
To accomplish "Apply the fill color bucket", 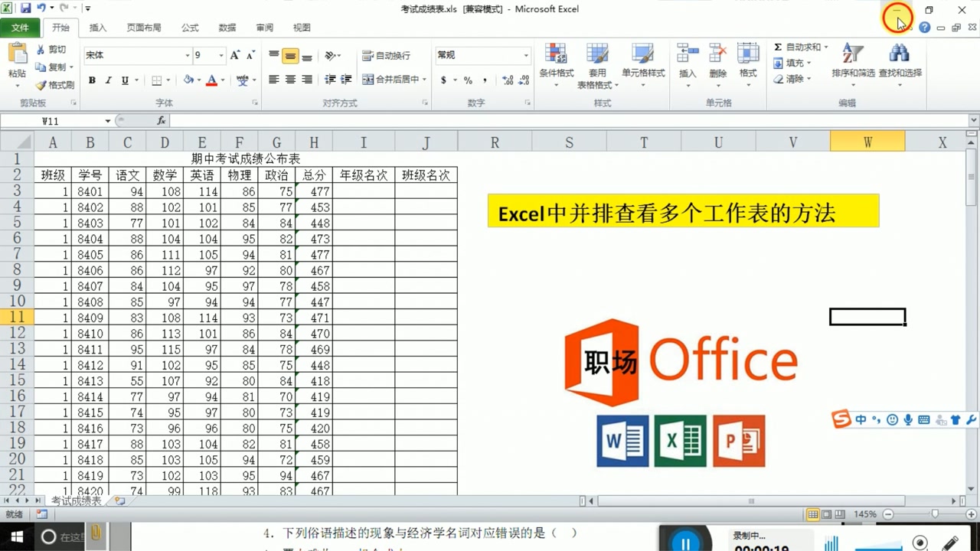I will pyautogui.click(x=188, y=80).
